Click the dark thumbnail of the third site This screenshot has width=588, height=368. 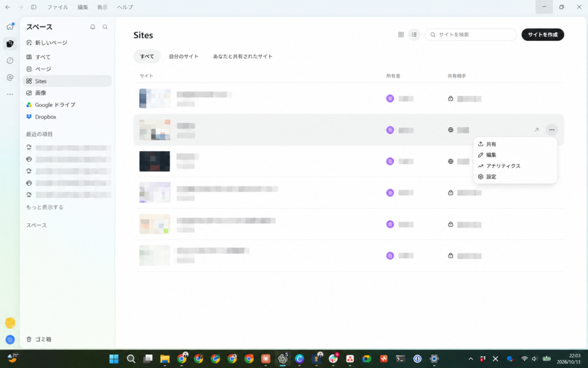pos(154,161)
